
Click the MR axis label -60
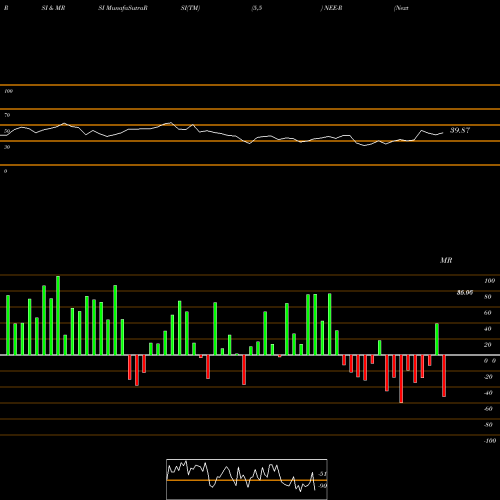[x=488, y=409]
